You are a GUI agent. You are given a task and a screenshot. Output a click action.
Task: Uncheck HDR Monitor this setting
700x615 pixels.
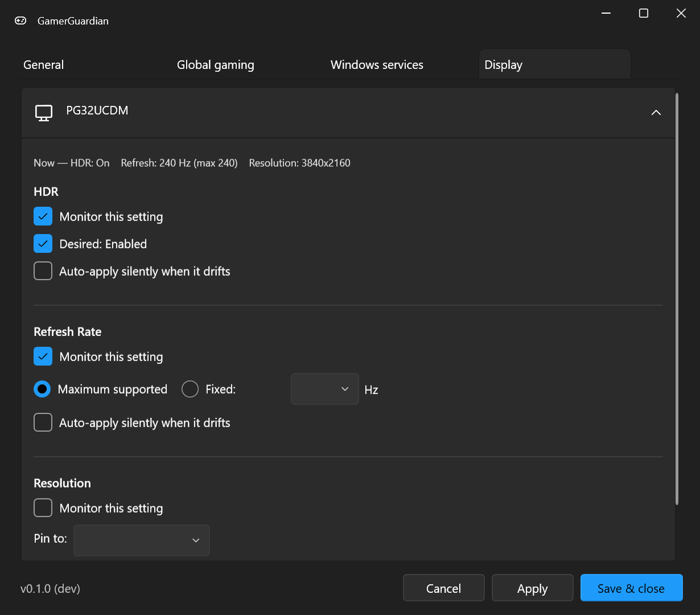[43, 216]
